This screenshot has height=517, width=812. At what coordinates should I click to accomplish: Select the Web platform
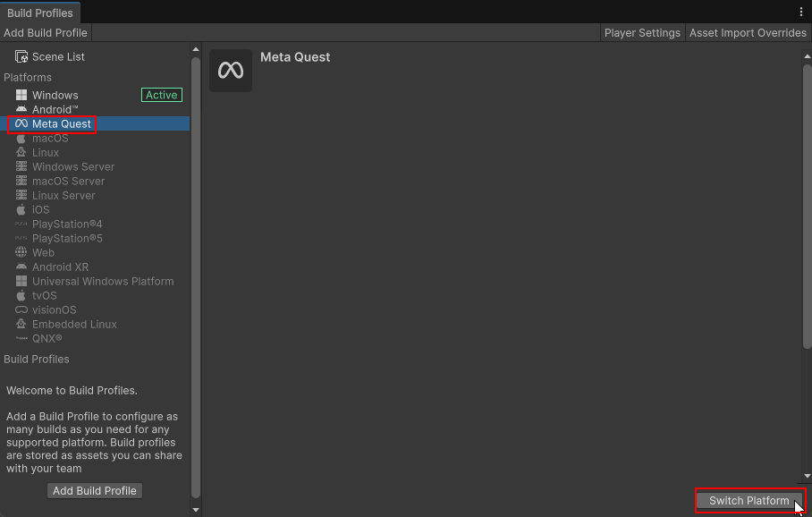click(43, 252)
